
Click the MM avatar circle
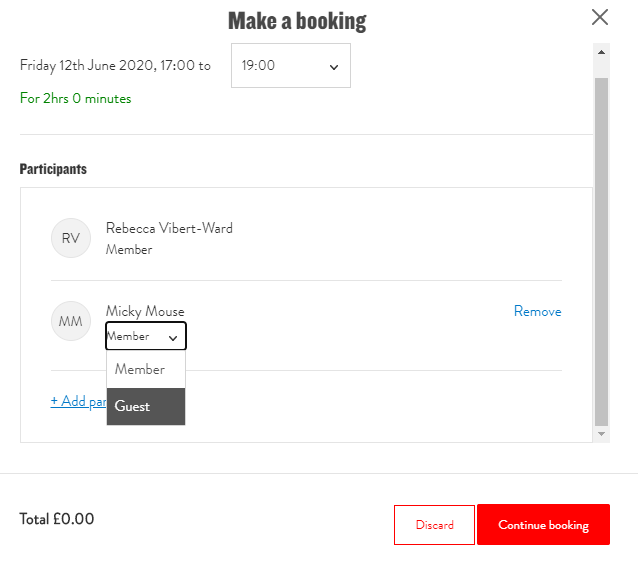click(x=71, y=321)
